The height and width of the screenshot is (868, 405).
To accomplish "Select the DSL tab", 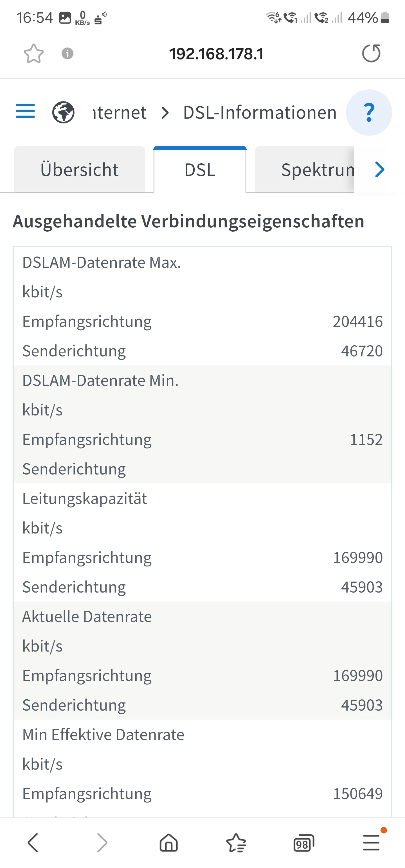I will [200, 169].
